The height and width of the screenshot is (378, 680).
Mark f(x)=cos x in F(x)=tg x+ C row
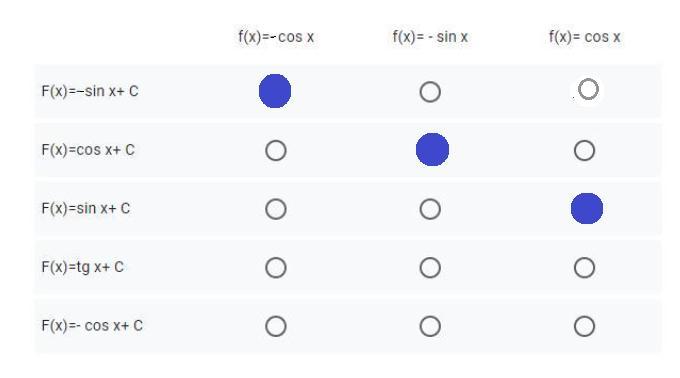[585, 267]
